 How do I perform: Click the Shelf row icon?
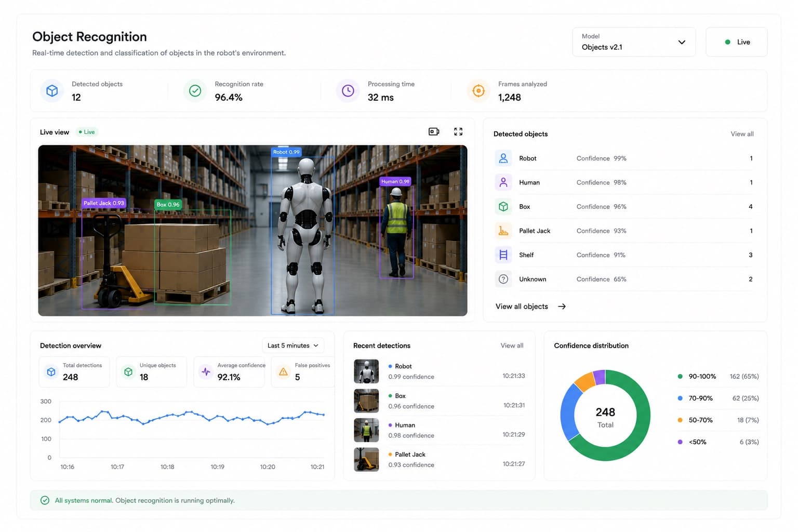coord(503,255)
